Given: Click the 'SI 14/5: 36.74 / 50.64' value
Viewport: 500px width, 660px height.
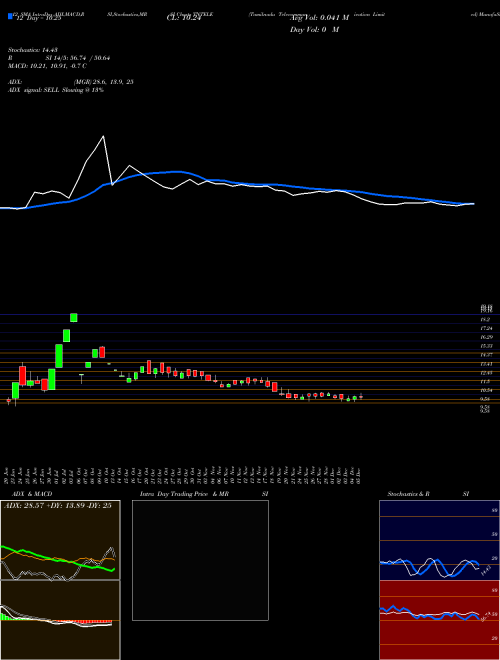Looking at the screenshot, I should [x=77, y=58].
